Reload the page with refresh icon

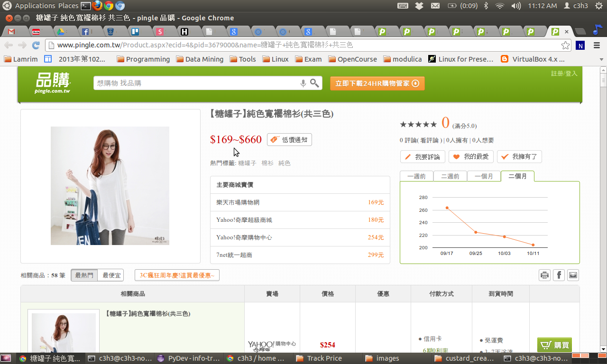36,45
